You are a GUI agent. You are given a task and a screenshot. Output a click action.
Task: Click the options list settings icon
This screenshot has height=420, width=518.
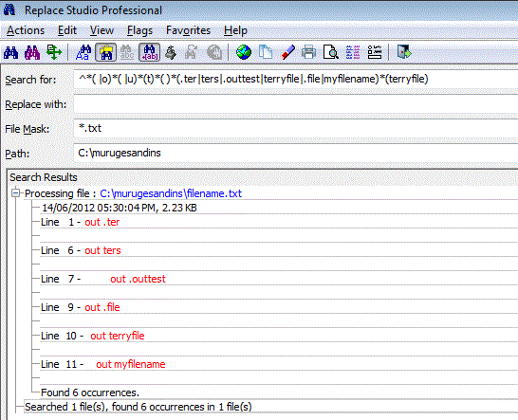point(375,52)
